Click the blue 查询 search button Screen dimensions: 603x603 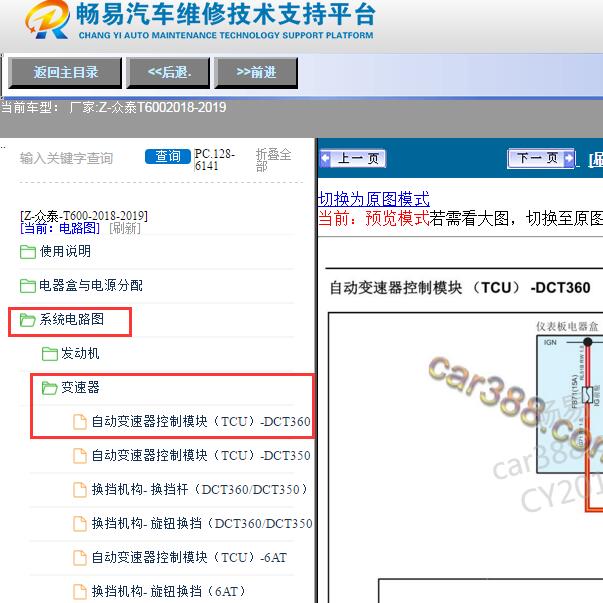pyautogui.click(x=168, y=157)
